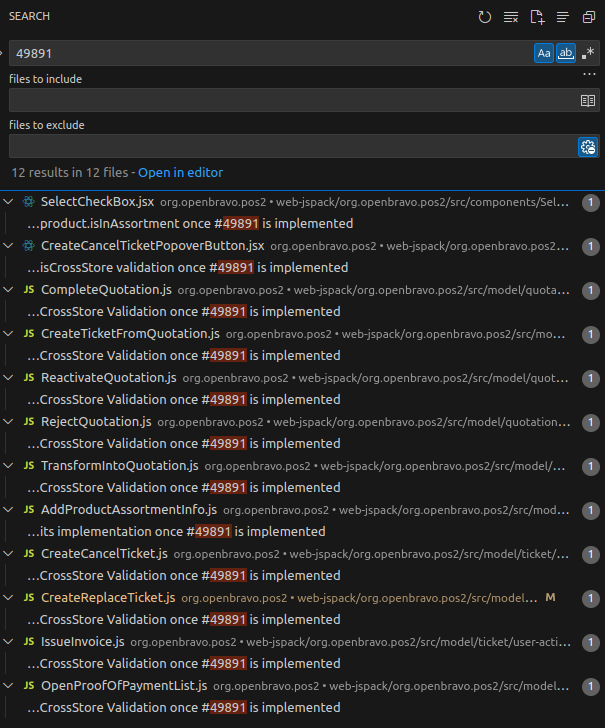This screenshot has height=728, width=605.
Task: Collapse the CreateCancelTicket.js result group
Action: 9,554
